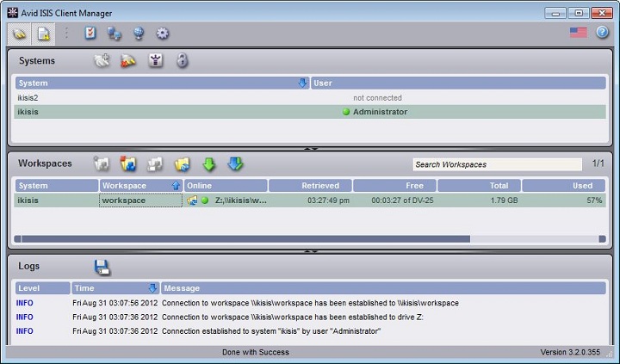Select the ikisis row in Systems list
Viewport: 620px width, 364px height.
pos(310,112)
